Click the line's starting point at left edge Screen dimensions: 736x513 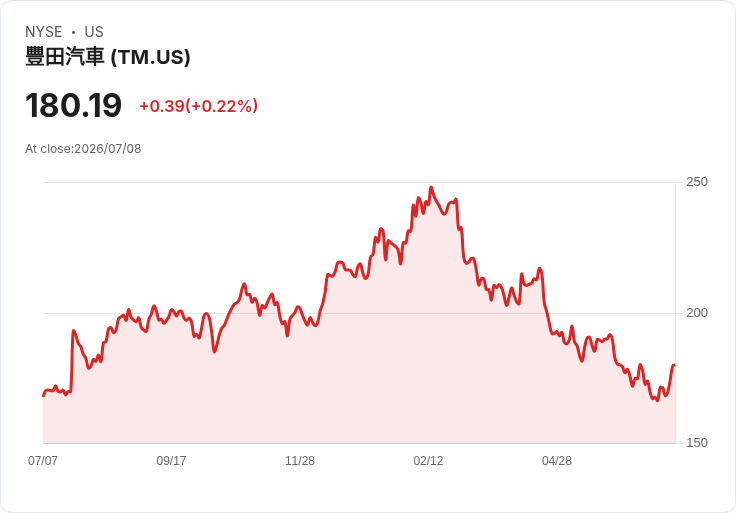tap(44, 396)
